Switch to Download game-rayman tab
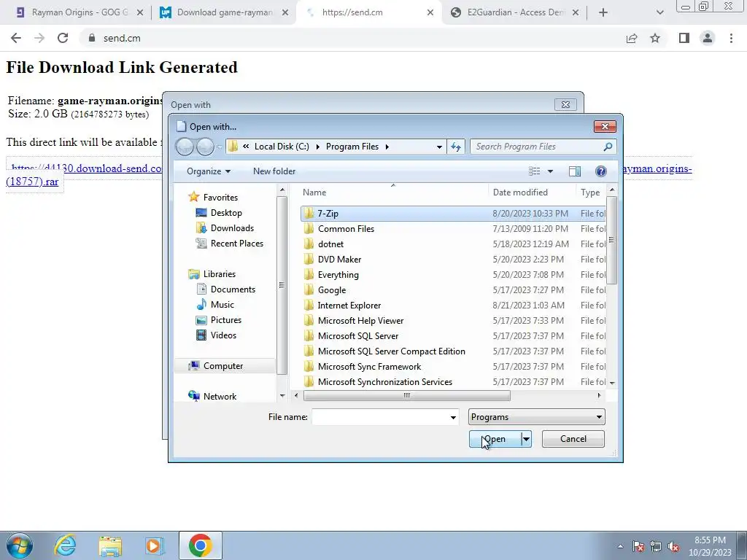747x560 pixels. click(x=224, y=12)
